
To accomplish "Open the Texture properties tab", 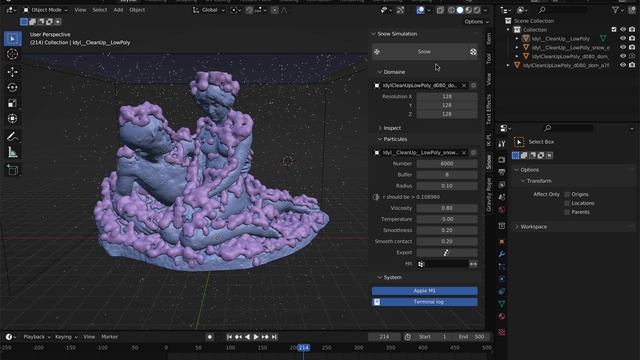I will point(502,332).
